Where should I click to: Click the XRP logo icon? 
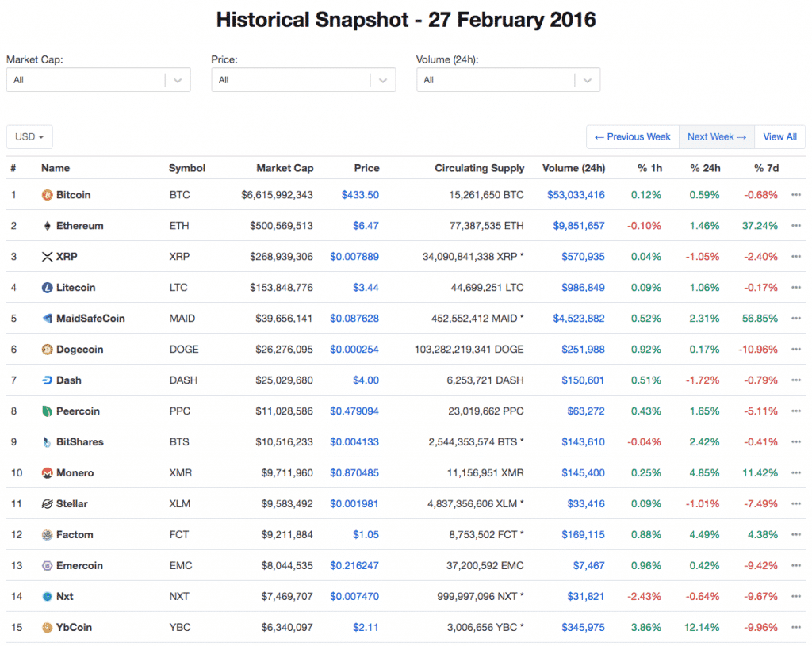coord(48,257)
